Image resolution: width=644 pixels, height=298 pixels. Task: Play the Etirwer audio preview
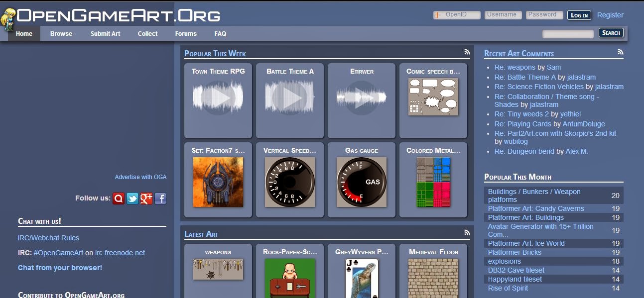[362, 97]
